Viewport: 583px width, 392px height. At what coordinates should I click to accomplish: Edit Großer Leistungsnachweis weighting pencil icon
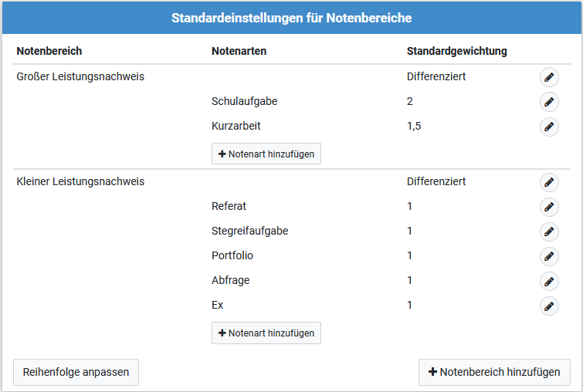coord(549,77)
